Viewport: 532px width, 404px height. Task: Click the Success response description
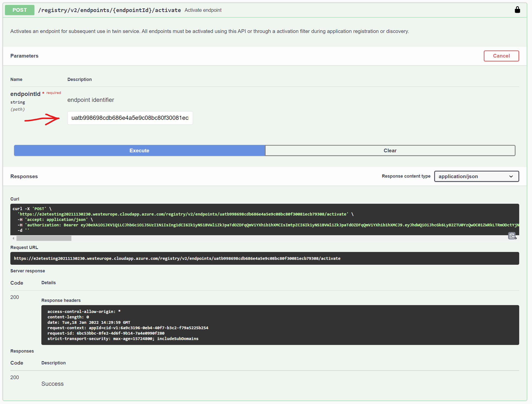pyautogui.click(x=52, y=384)
